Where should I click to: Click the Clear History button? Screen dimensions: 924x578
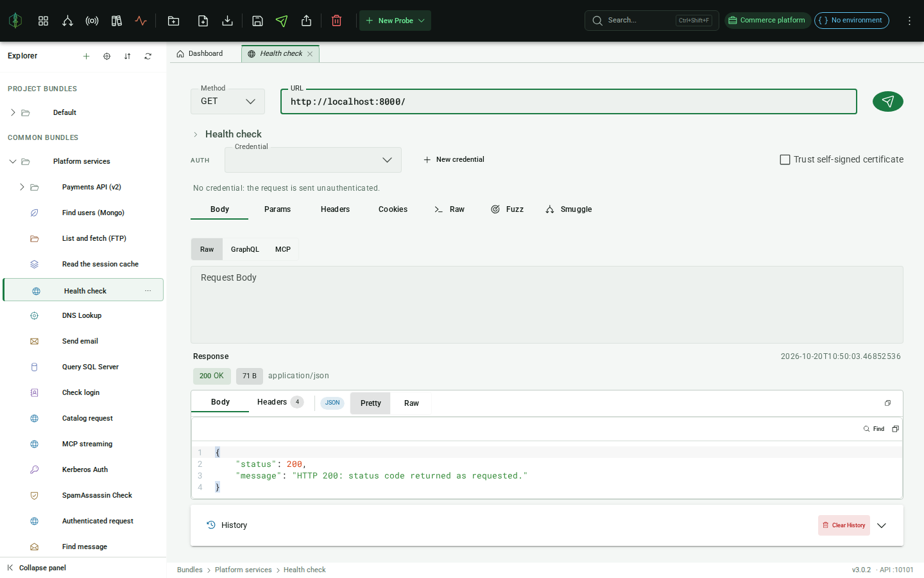click(844, 525)
